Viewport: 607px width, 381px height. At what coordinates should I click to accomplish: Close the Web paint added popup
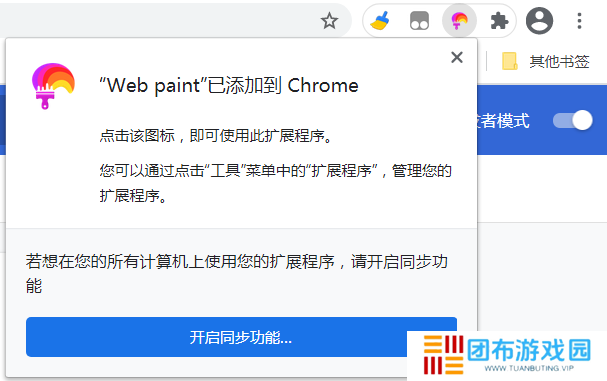pyautogui.click(x=457, y=57)
